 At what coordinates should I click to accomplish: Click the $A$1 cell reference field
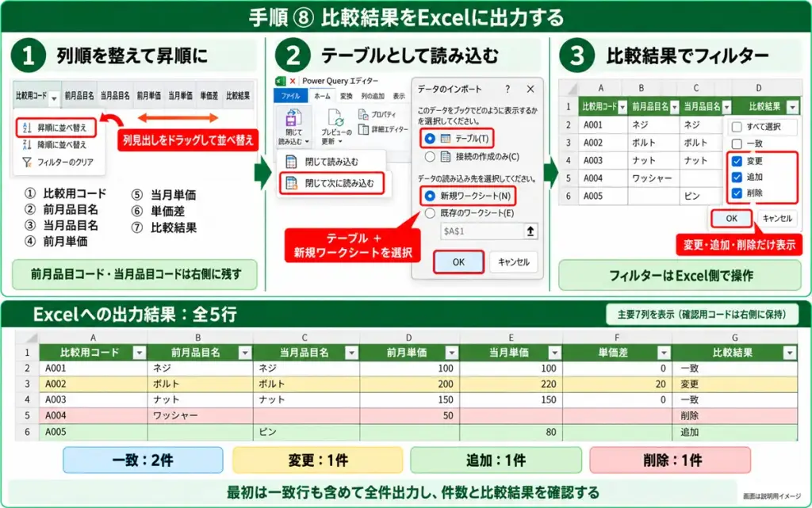[483, 231]
